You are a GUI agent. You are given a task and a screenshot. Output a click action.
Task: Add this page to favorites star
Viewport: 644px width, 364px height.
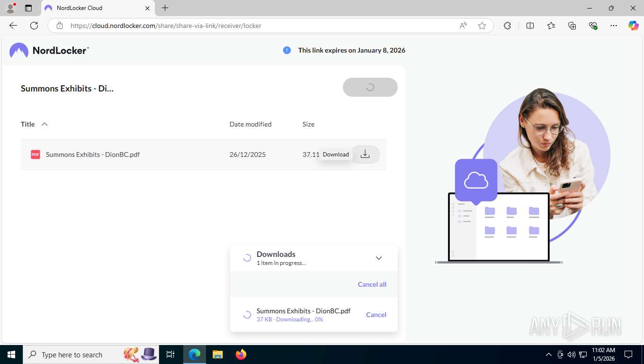point(482,26)
